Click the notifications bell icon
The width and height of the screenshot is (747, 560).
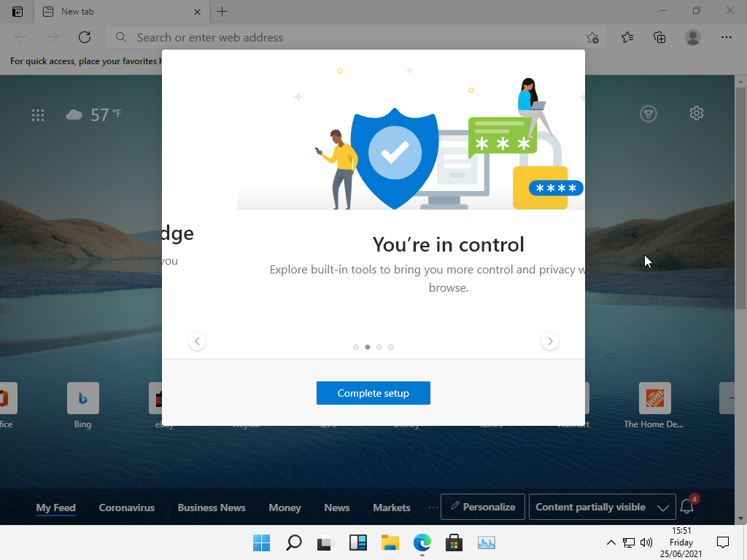(x=686, y=507)
